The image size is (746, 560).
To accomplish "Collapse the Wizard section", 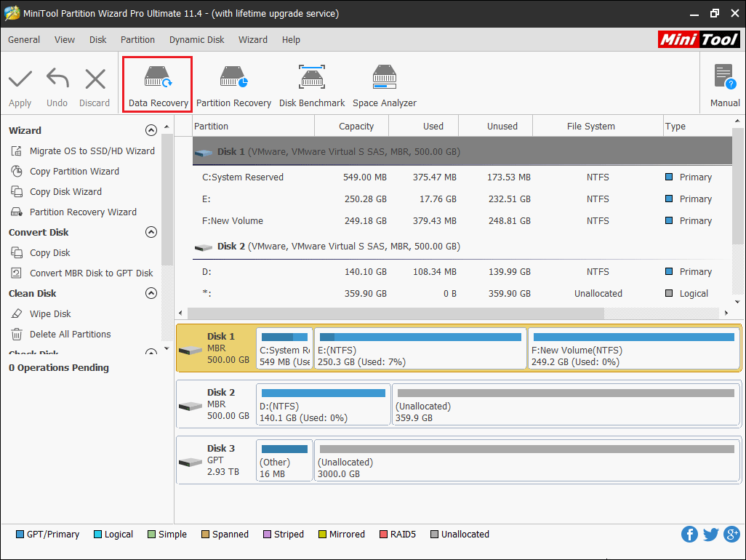I will [151, 131].
